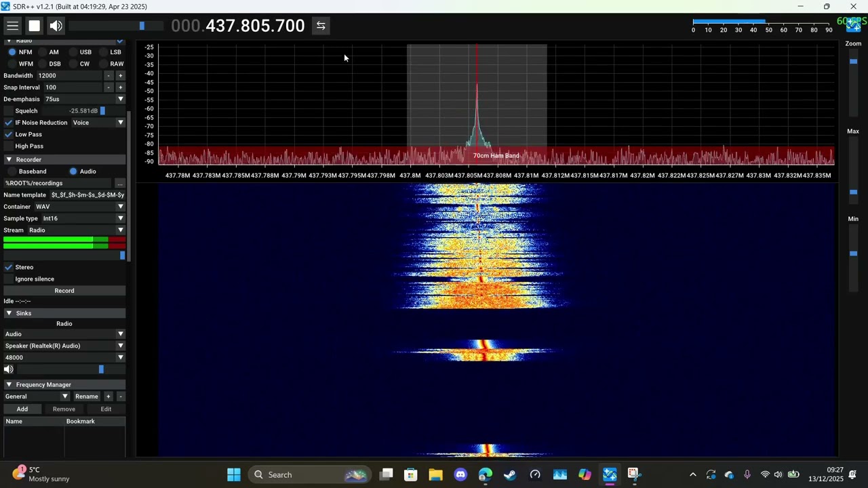Open the Sample type Int16 dropdown
This screenshot has width=868, height=488.
pos(83,218)
